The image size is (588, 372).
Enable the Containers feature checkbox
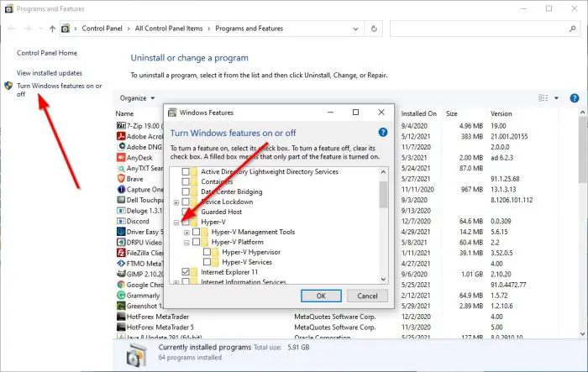186,181
